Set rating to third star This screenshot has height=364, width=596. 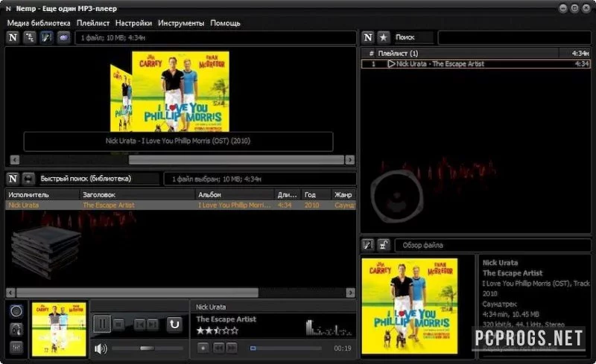pyautogui.click(x=218, y=331)
